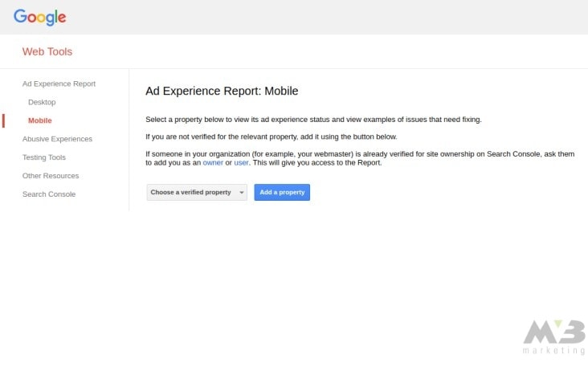588x367 pixels.
Task: Click the 'Select a property below' sentence
Action: coord(313,120)
